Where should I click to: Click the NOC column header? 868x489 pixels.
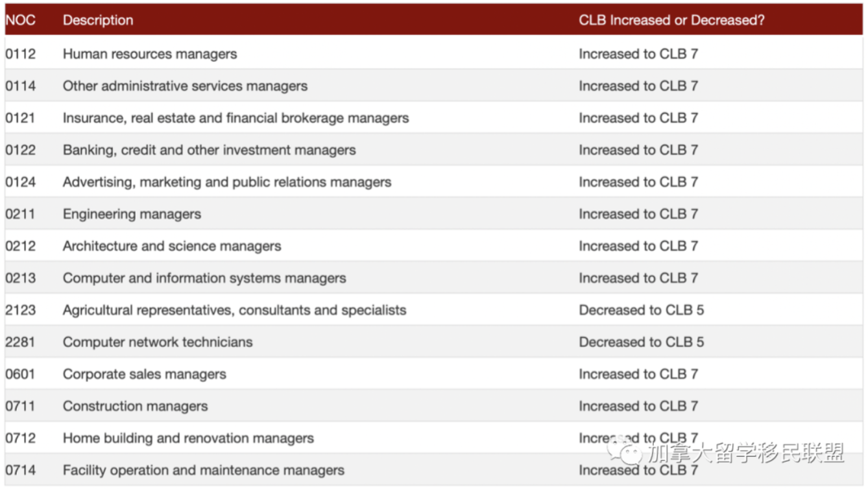click(x=20, y=20)
